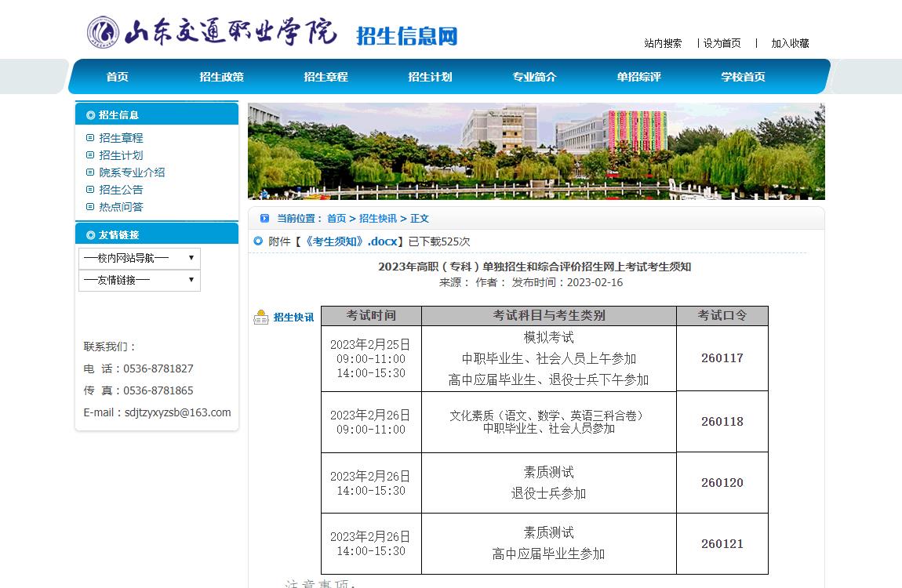Viewport: 902px width, 588px height.
Task: Select 专业介绍 from the top menu
Action: [534, 77]
